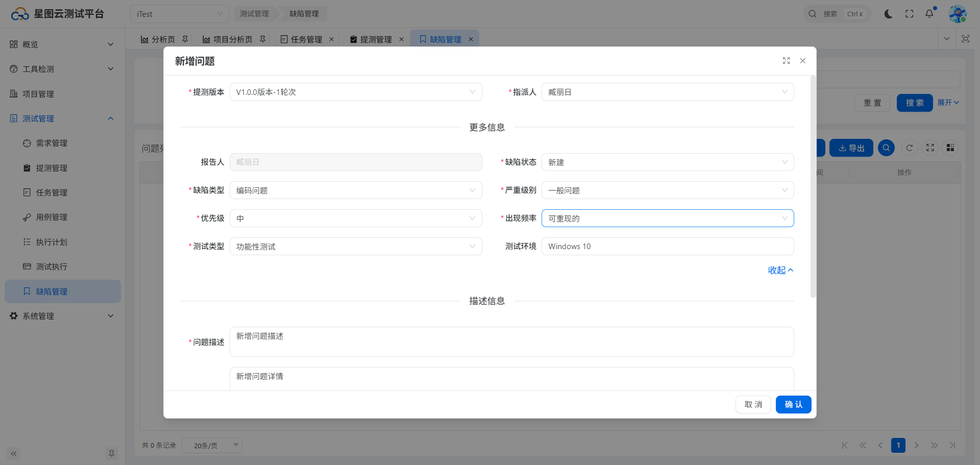Click the 确认 button
980x465 pixels.
pos(793,404)
